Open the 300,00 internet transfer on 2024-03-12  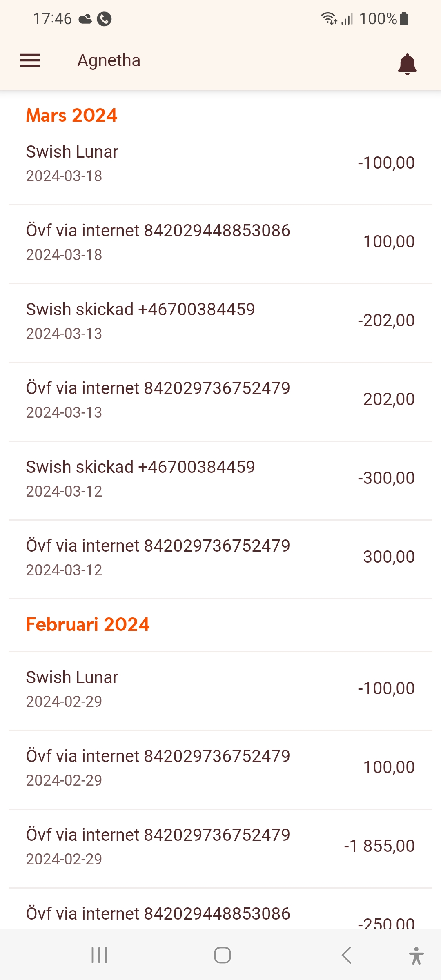tap(220, 557)
